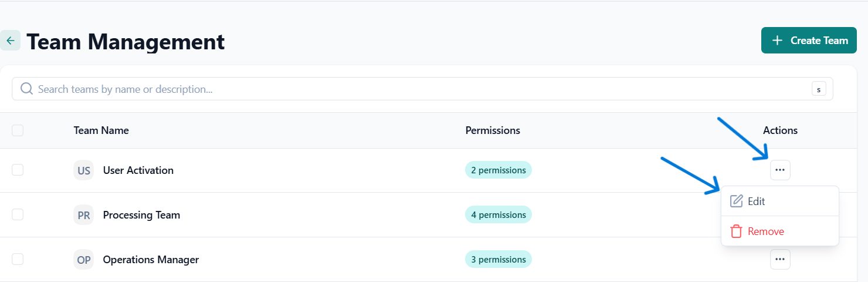Screen dimensions: 868x282
Task: Open the three-dot menu for Operations Manager
Action: click(780, 259)
